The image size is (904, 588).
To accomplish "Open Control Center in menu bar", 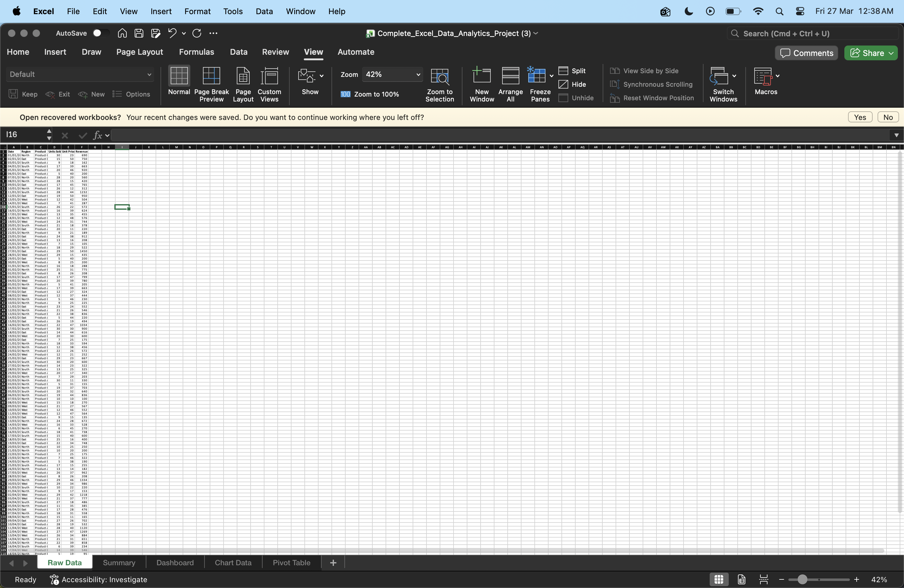I will coord(800,11).
